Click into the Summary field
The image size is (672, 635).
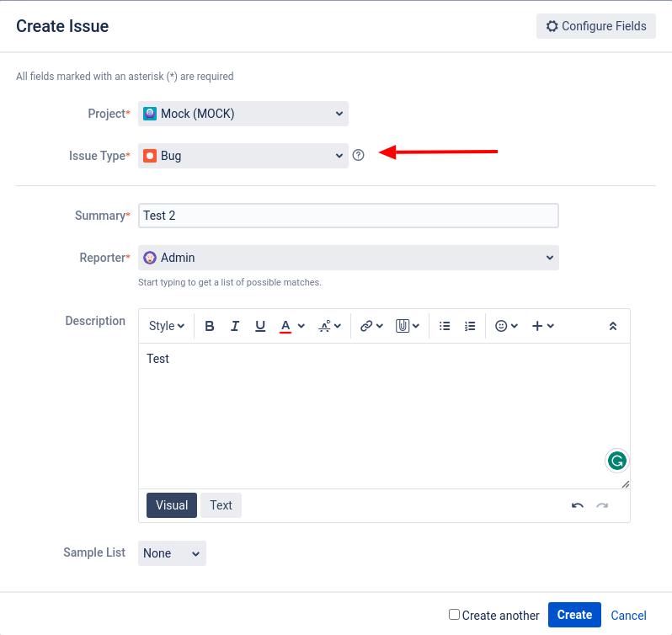tap(349, 216)
